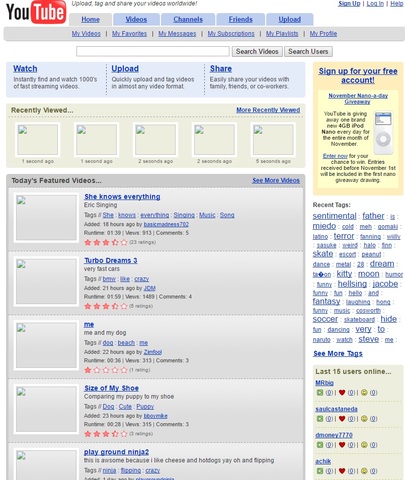This screenshot has height=480, width=405.
Task: Open My Playlists
Action: pos(282,34)
